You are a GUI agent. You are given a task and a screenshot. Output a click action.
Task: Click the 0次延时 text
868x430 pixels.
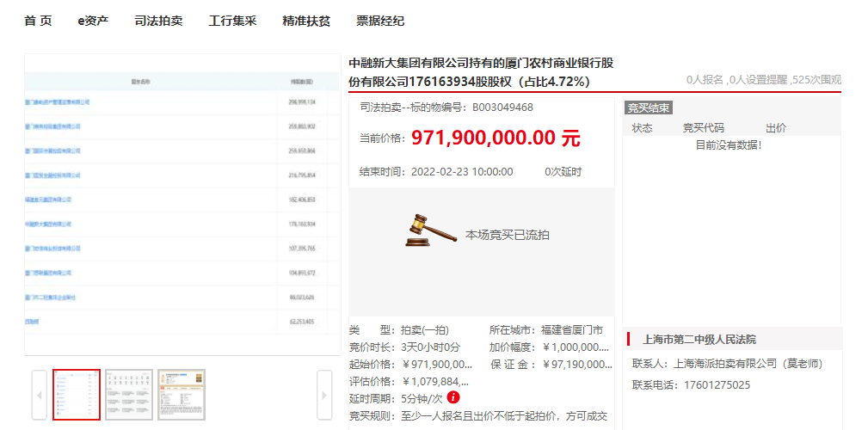coord(563,172)
